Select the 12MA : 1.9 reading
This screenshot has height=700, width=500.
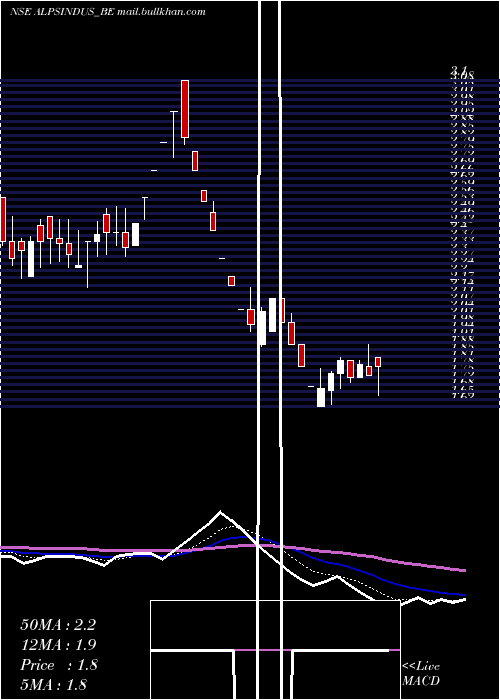point(58,645)
